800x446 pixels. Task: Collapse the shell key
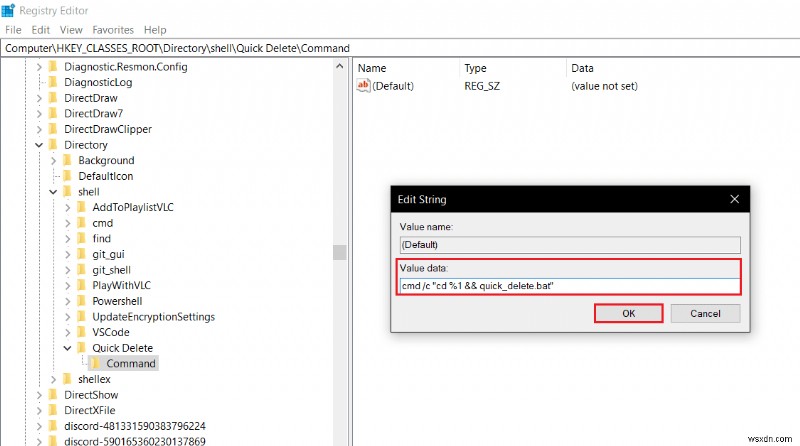coord(54,192)
